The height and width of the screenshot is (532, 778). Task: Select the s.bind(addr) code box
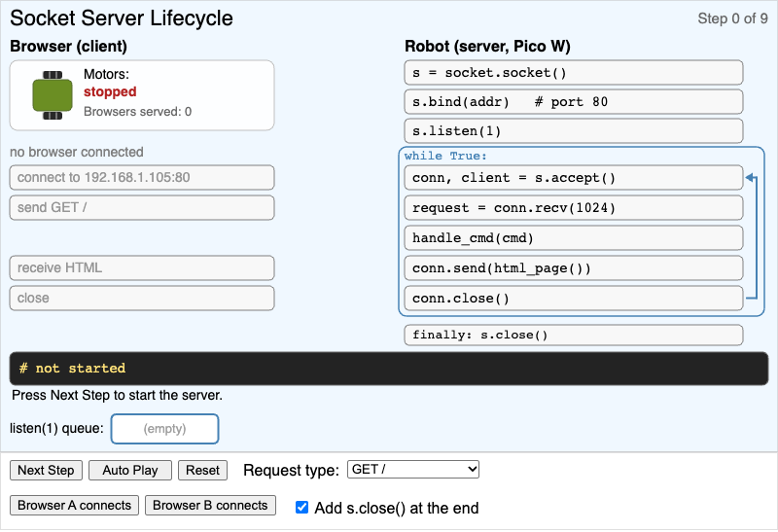coord(574,102)
